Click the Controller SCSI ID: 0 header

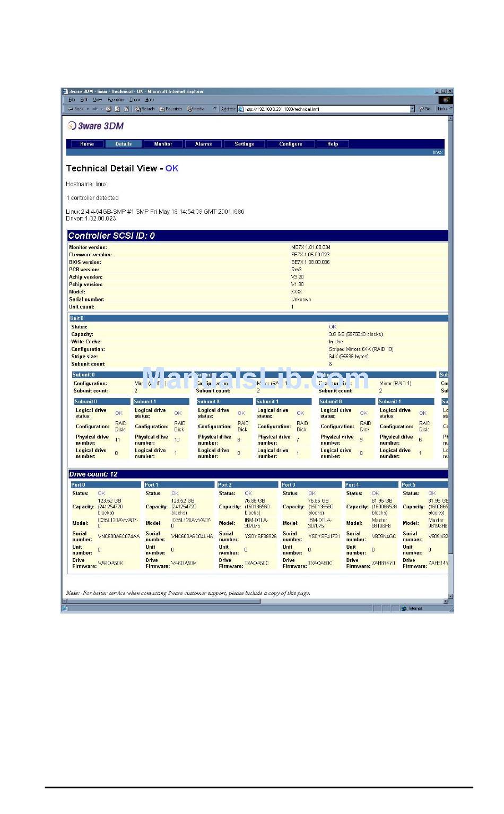257,236
